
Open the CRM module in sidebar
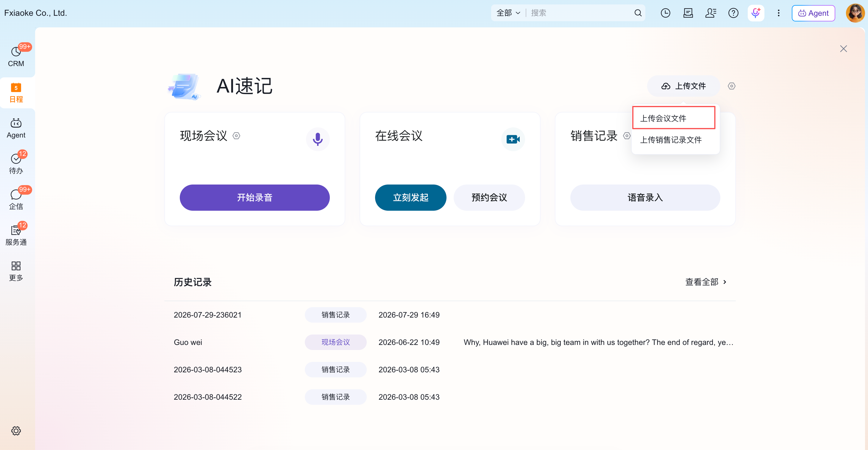point(16,56)
